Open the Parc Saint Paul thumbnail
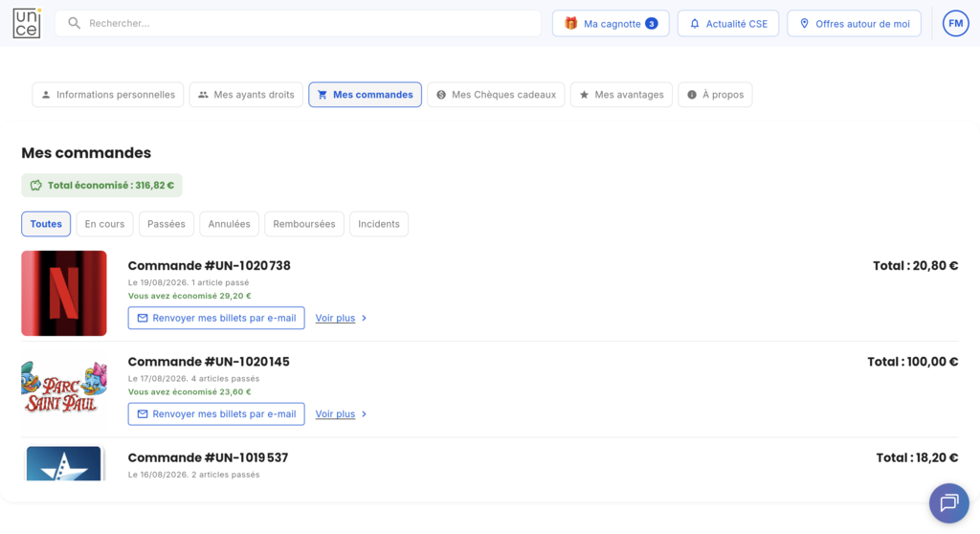Image resolution: width=980 pixels, height=534 pixels. [x=64, y=388]
